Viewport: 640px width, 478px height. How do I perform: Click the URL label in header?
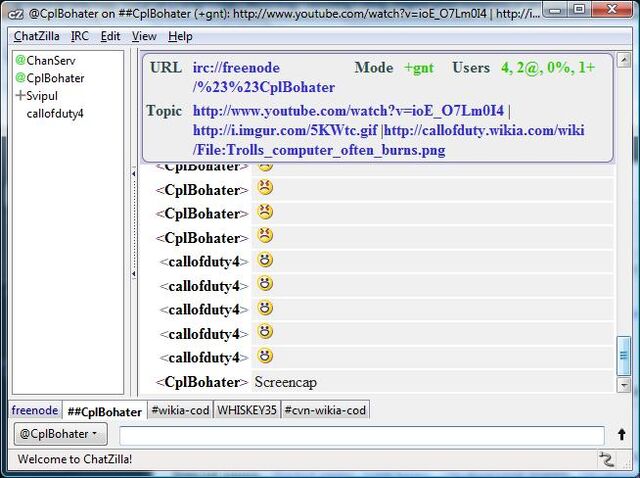(166, 67)
